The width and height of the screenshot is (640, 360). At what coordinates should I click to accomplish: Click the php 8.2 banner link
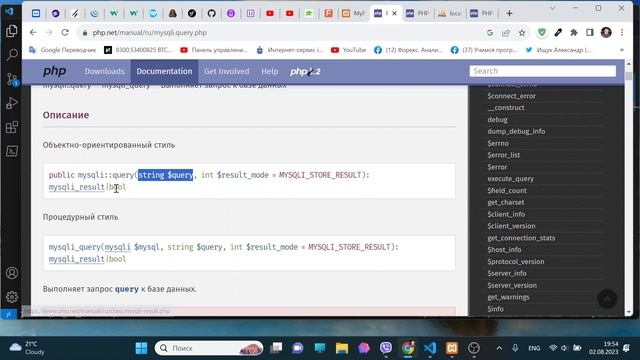[x=305, y=71]
